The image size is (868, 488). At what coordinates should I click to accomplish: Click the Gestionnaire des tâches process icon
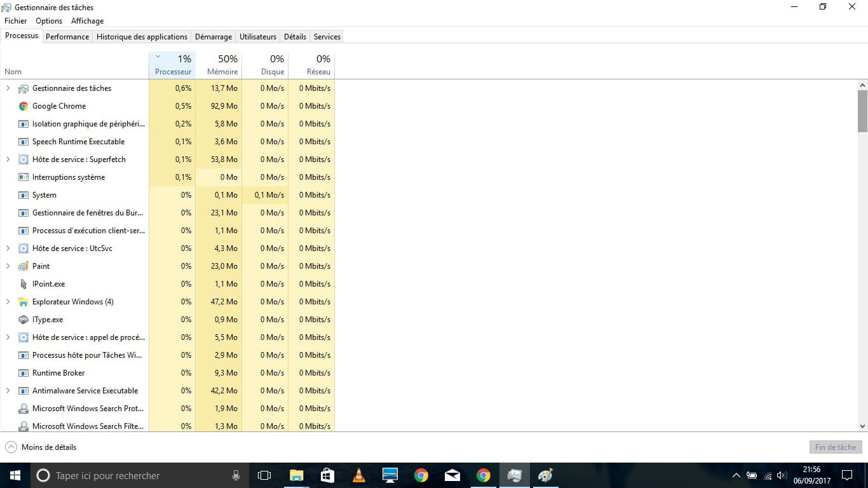[24, 88]
